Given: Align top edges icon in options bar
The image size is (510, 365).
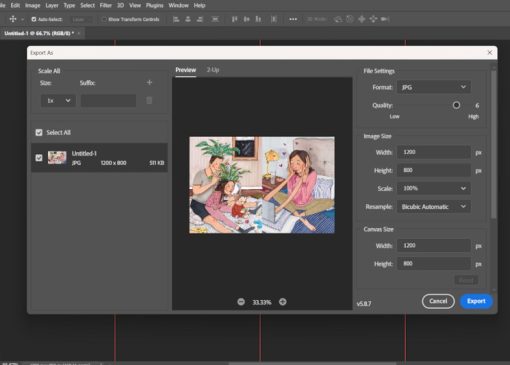Looking at the screenshot, I should (235, 19).
